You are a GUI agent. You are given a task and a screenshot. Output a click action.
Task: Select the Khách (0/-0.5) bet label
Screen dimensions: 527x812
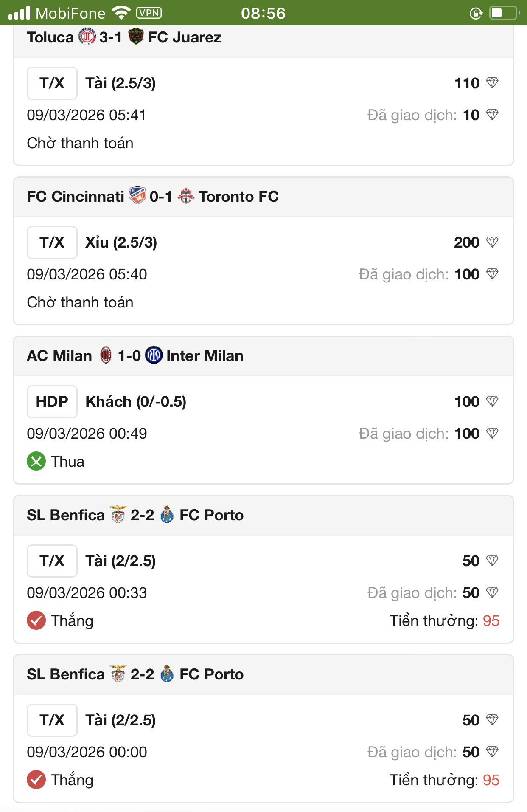pyautogui.click(x=136, y=402)
